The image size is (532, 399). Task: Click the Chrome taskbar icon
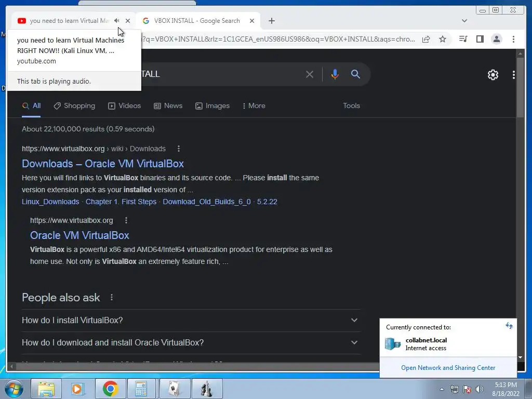coord(110,389)
